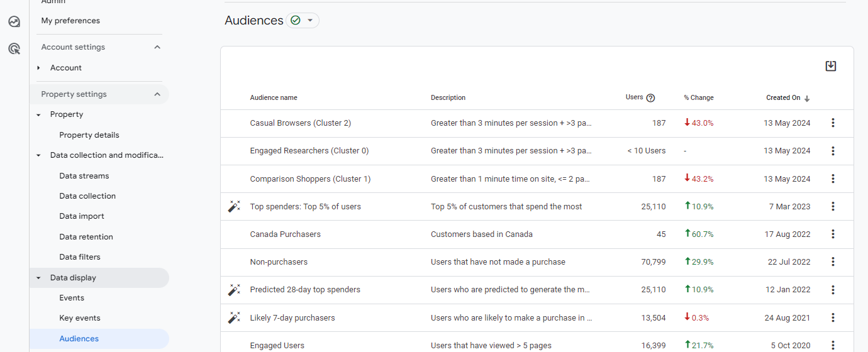
Task: Open Data import
Action: [x=82, y=216]
